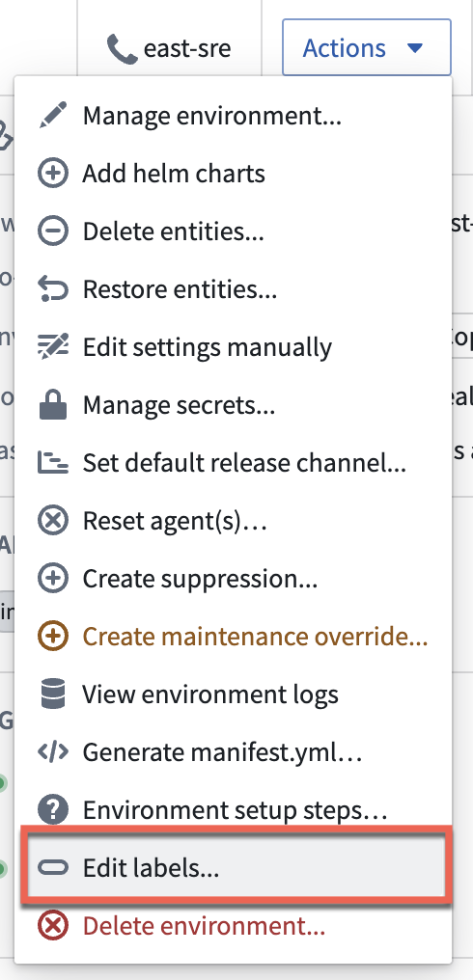Open Edit settings manually
Viewport: 473px width, 980px height.
click(233, 347)
